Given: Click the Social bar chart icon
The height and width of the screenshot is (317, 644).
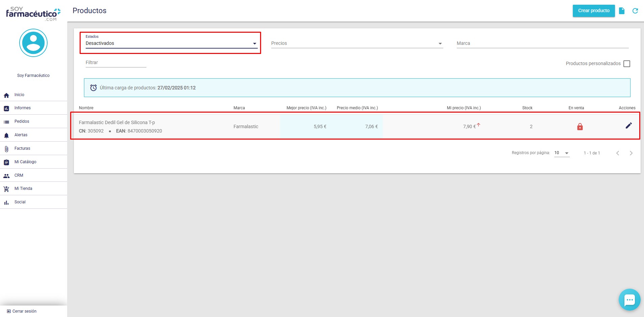Looking at the screenshot, I should (6, 203).
